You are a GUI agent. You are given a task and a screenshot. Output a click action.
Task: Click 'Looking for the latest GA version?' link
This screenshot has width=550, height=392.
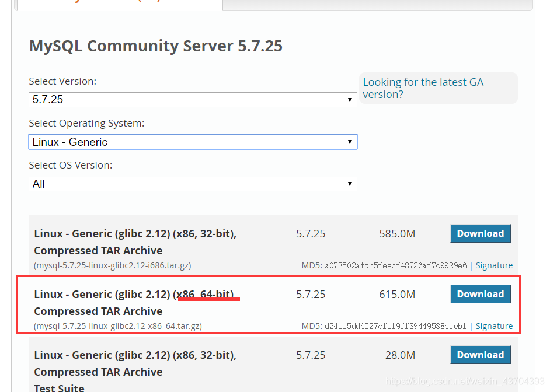(x=423, y=88)
